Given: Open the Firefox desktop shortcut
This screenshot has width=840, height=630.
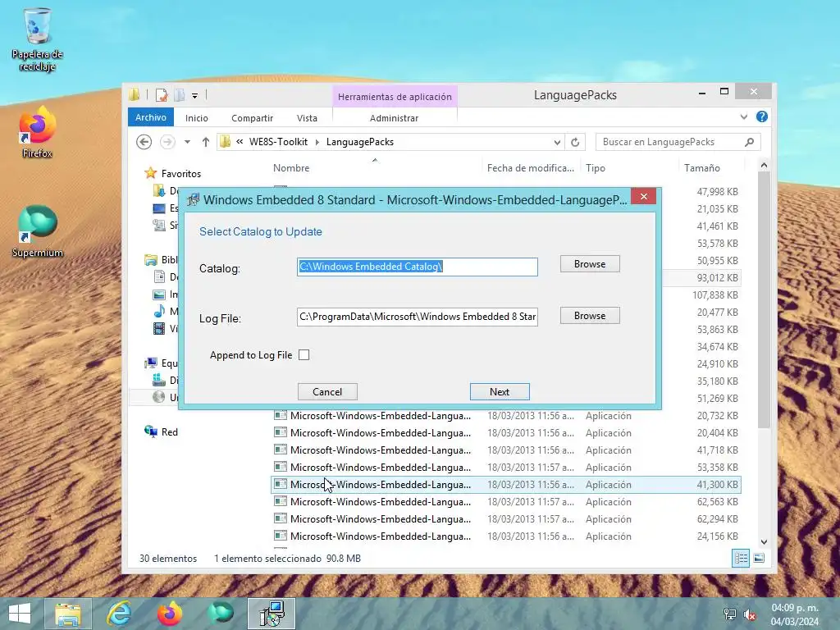Looking at the screenshot, I should pos(37,132).
